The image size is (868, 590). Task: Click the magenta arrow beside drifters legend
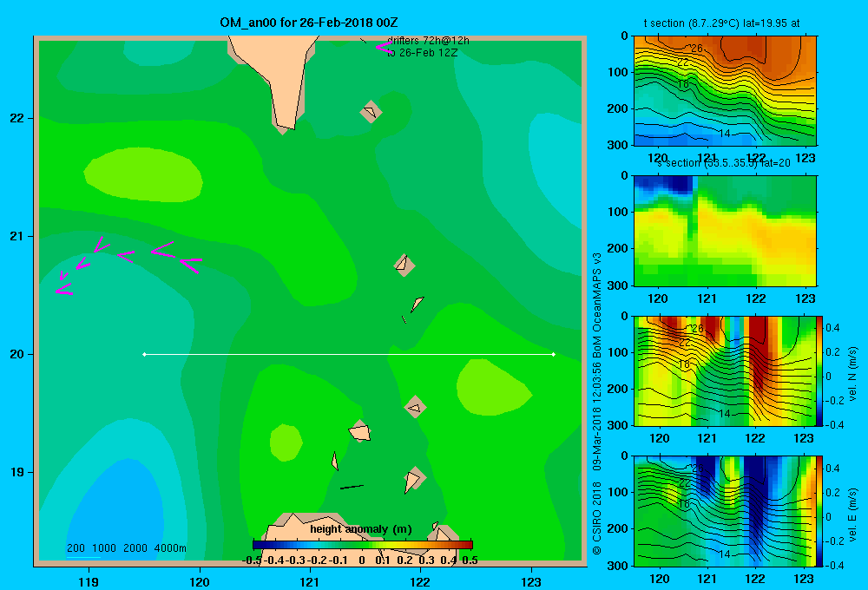click(x=383, y=47)
